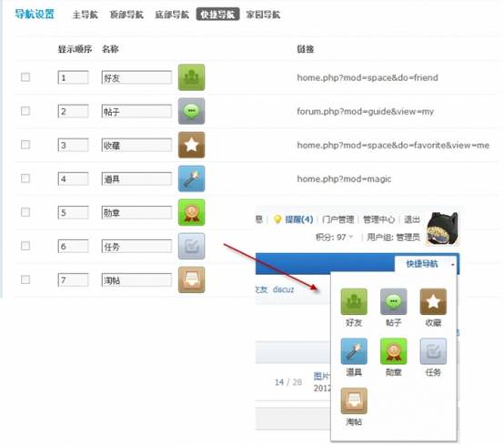
Task: Click the 帖子 chat bubble icon in row 2
Action: pyautogui.click(x=191, y=111)
